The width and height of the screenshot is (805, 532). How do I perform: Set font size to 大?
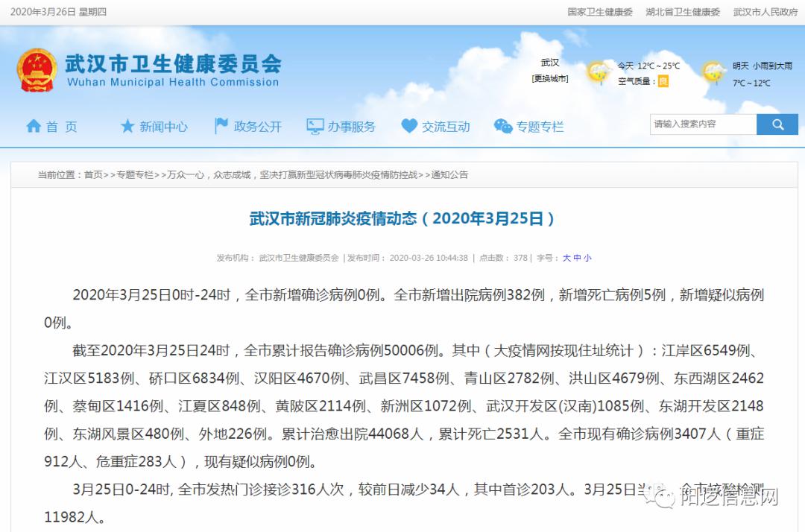pyautogui.click(x=566, y=258)
